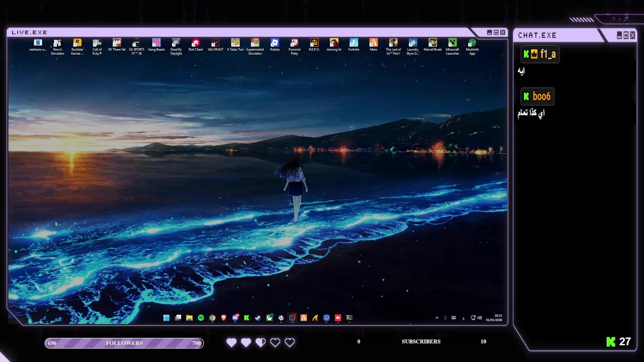Open the clock showing 20:11
644x362 pixels.
click(x=494, y=318)
